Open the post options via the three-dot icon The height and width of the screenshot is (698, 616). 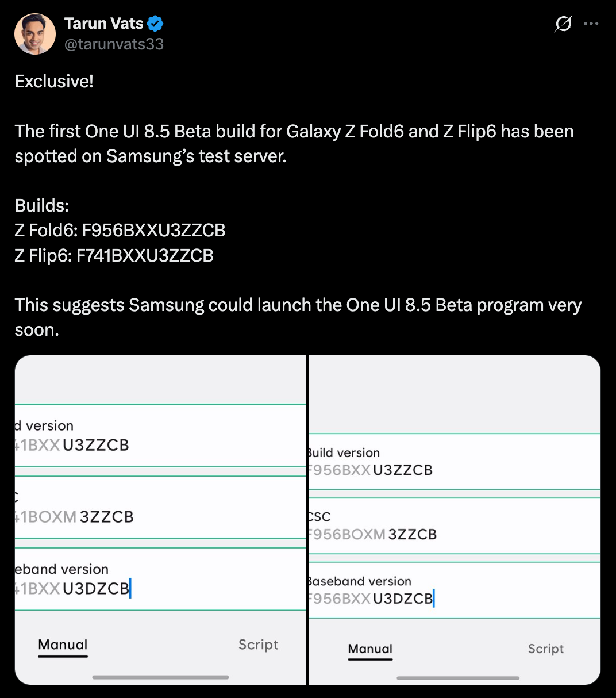[591, 24]
